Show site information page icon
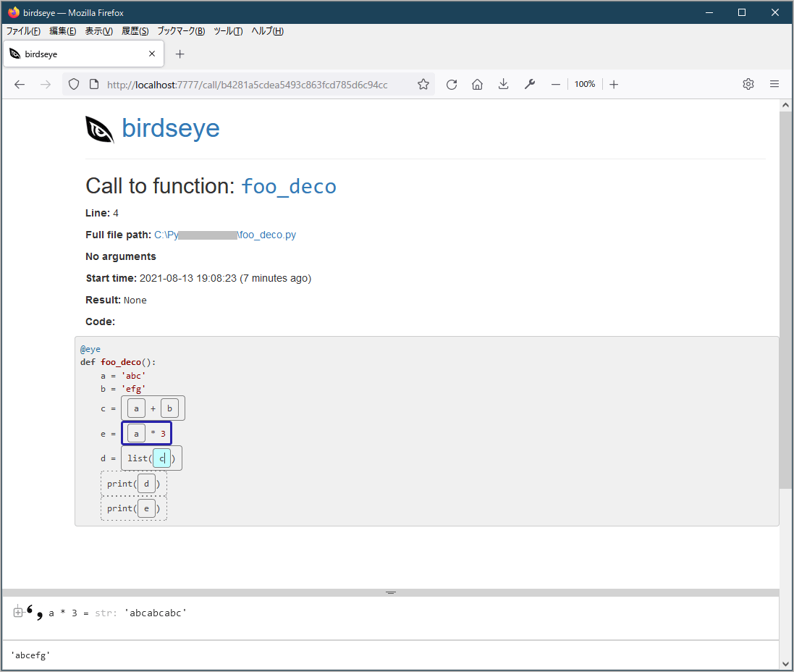The width and height of the screenshot is (794, 672). tap(94, 85)
